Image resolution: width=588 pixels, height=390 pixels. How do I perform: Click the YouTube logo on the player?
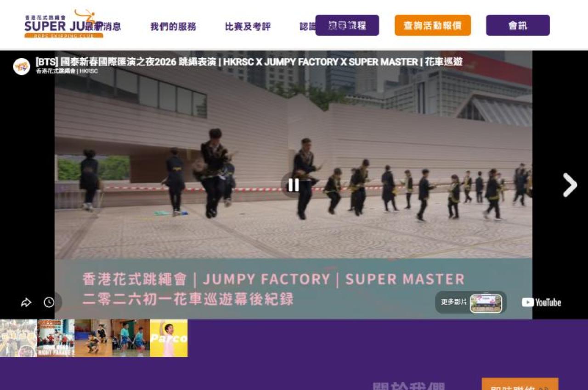coord(541,302)
